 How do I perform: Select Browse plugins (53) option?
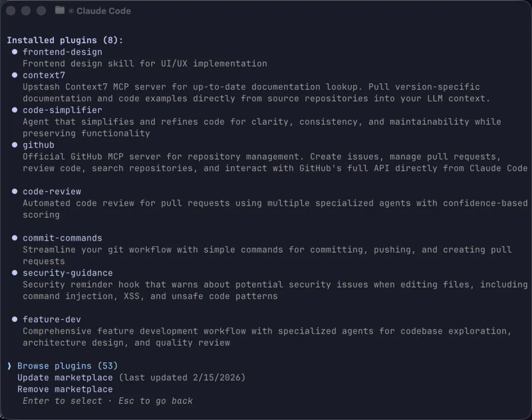pos(67,366)
